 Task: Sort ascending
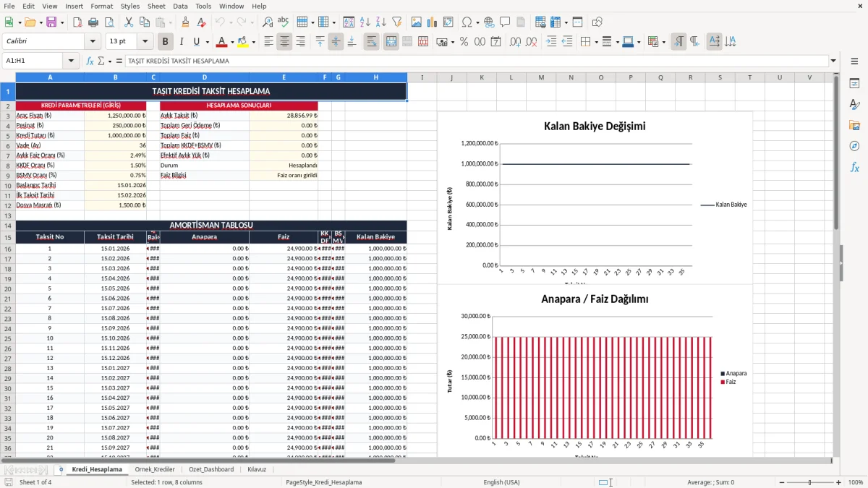click(365, 22)
